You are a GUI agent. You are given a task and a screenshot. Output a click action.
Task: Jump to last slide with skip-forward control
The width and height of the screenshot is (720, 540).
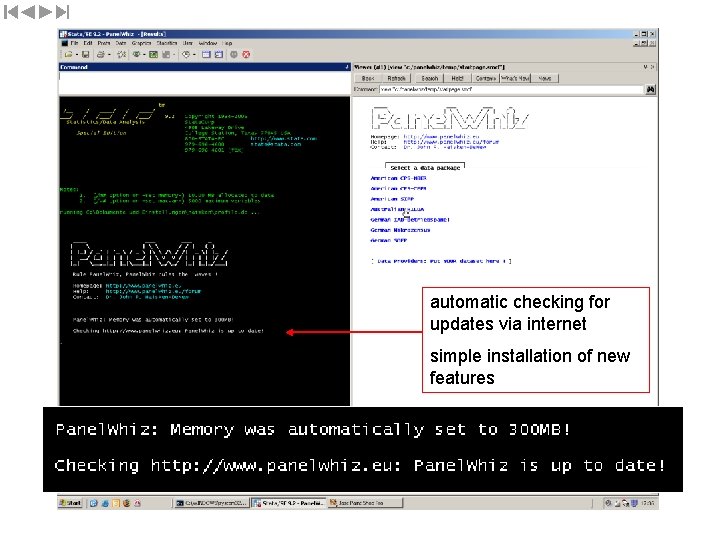pyautogui.click(x=62, y=12)
